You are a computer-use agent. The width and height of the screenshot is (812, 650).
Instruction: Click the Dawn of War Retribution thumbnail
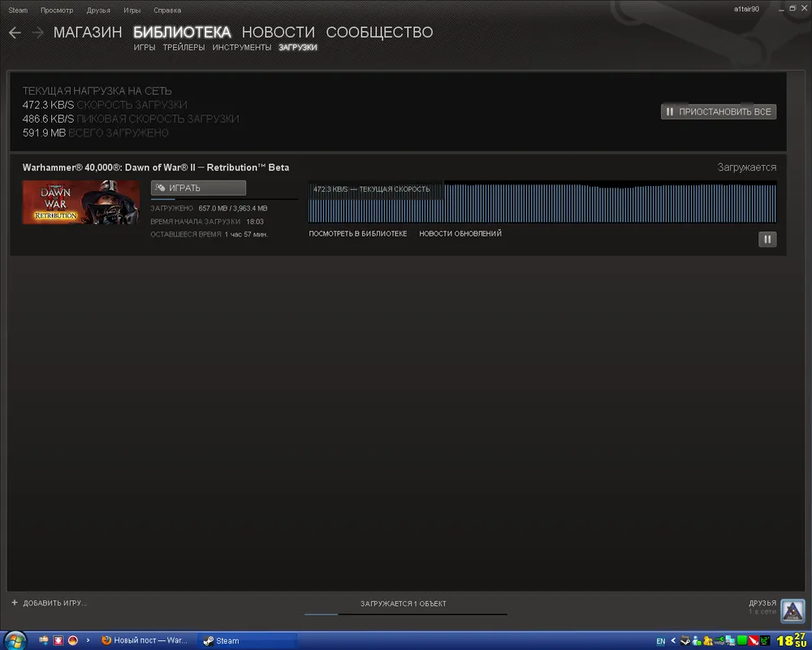80,202
